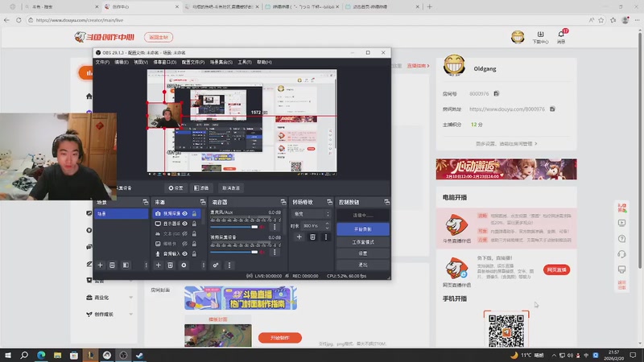
Task: Toggle lock on the 音频输入 source
Action: pos(194,253)
